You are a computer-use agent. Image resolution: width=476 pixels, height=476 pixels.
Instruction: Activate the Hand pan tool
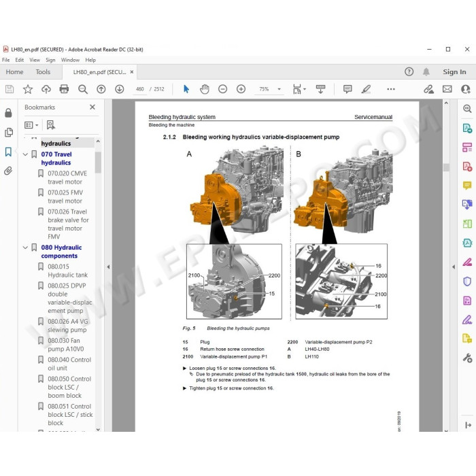204,89
